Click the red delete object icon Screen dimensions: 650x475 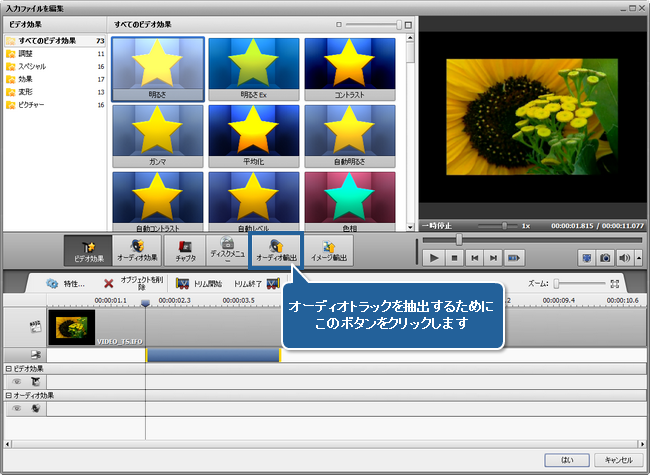[x=108, y=284]
